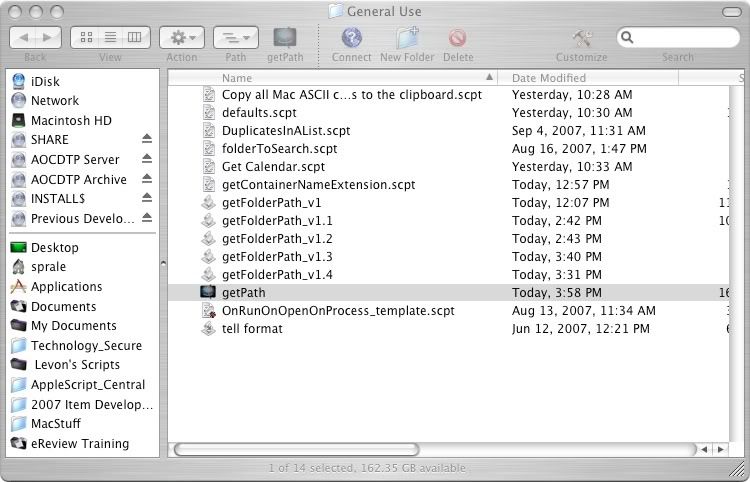The height and width of the screenshot is (482, 750).
Task: Click the horizontal scrollbar thumb
Action: click(296, 450)
